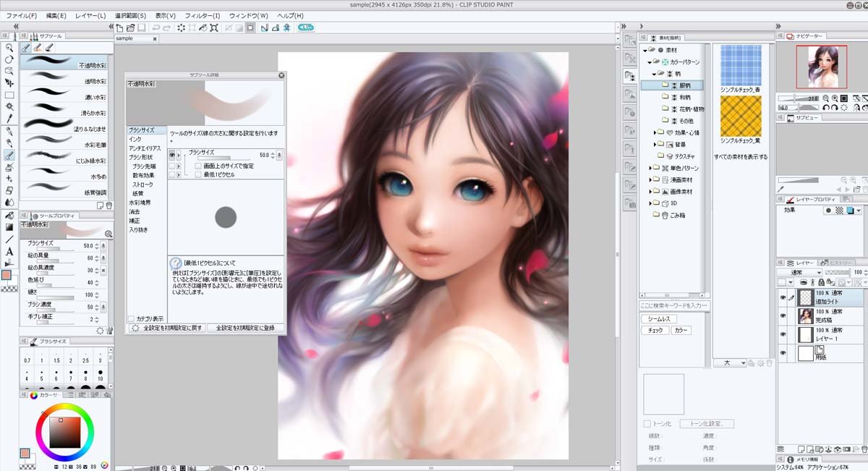Select the magnifier zoom tool
Image resolution: width=868 pixels, height=471 pixels.
pos(9,47)
